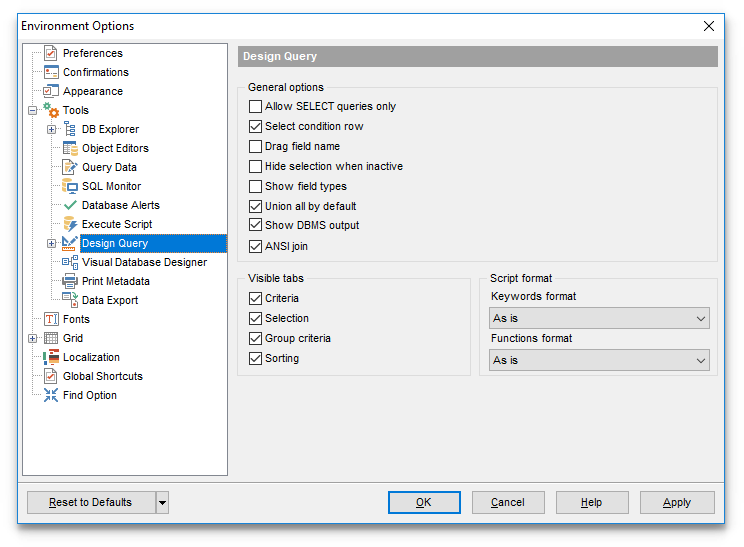
Task: Click the Confirmations icon
Action: coord(51,72)
